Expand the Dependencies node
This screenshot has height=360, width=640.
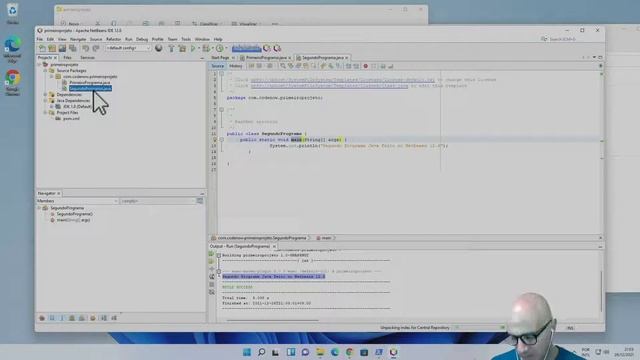(45, 94)
